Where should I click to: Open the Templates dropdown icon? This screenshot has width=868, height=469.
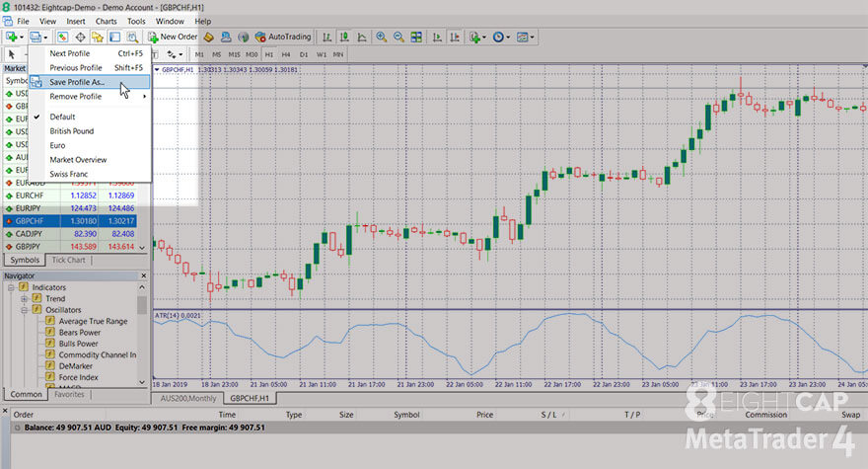coord(525,38)
